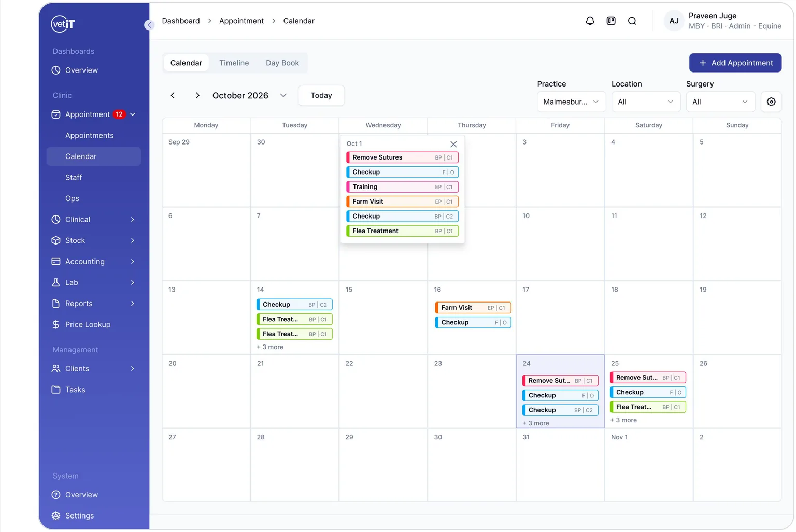Open the Surgery dropdown
The image size is (796, 532).
(x=720, y=102)
